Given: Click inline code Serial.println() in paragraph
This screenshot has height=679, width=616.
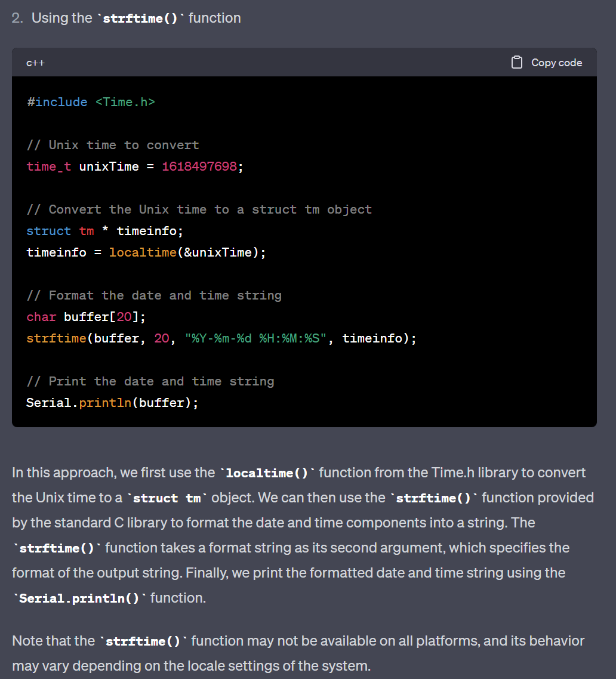Looking at the screenshot, I should point(79,598).
